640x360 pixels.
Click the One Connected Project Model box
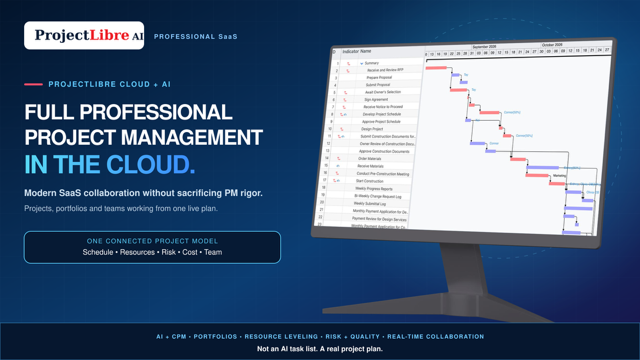pyautogui.click(x=152, y=247)
